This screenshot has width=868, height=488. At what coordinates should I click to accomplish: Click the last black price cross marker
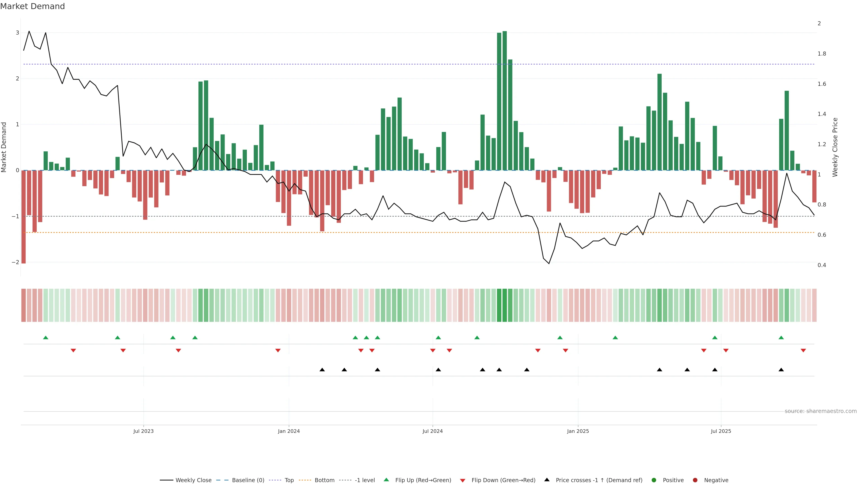point(781,370)
